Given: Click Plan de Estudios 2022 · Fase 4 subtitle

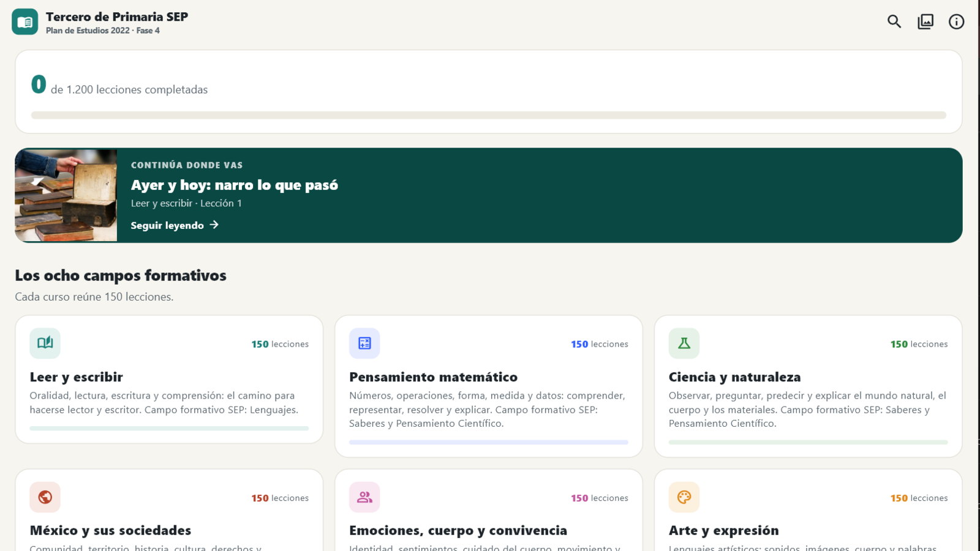Looking at the screenshot, I should pos(103,31).
